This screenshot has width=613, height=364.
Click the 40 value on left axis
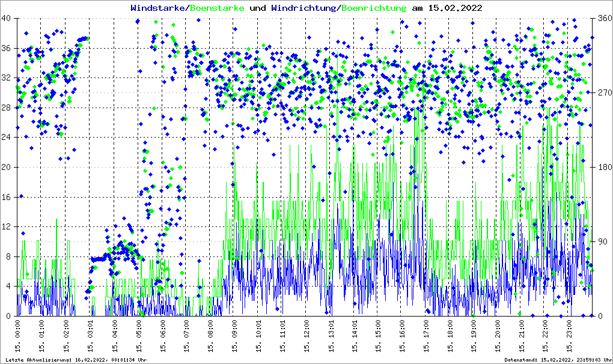pos(7,18)
